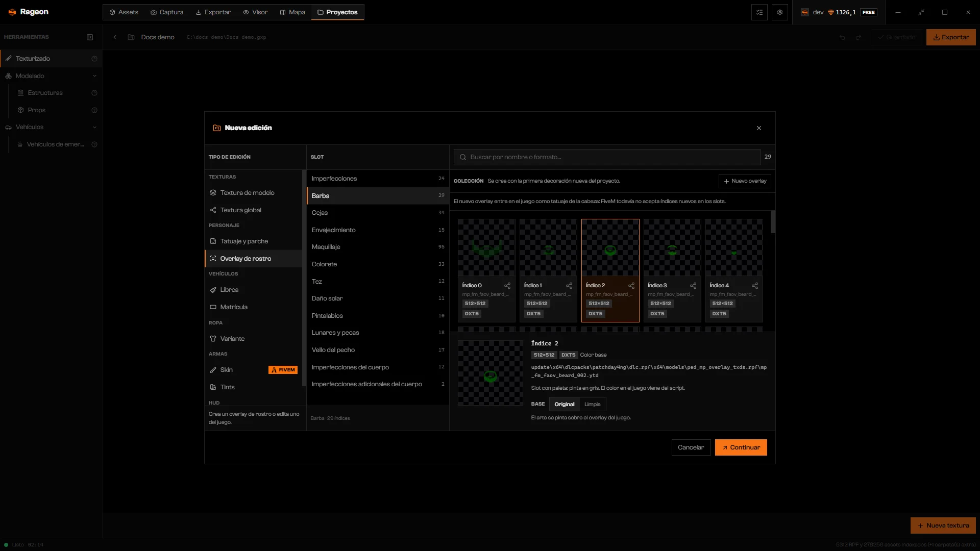Open the checklist tasks icon in top bar
The height and width of the screenshot is (551, 980).
pos(759,12)
